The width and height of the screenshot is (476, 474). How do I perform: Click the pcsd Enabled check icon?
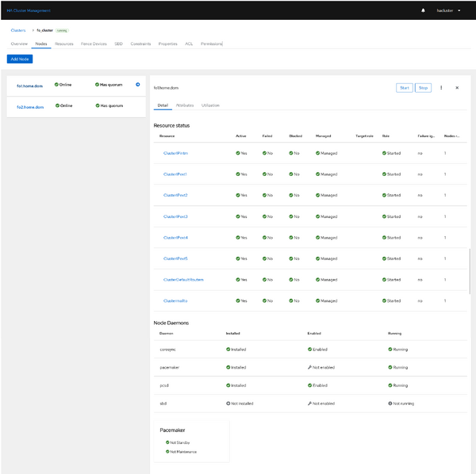[x=309, y=385]
